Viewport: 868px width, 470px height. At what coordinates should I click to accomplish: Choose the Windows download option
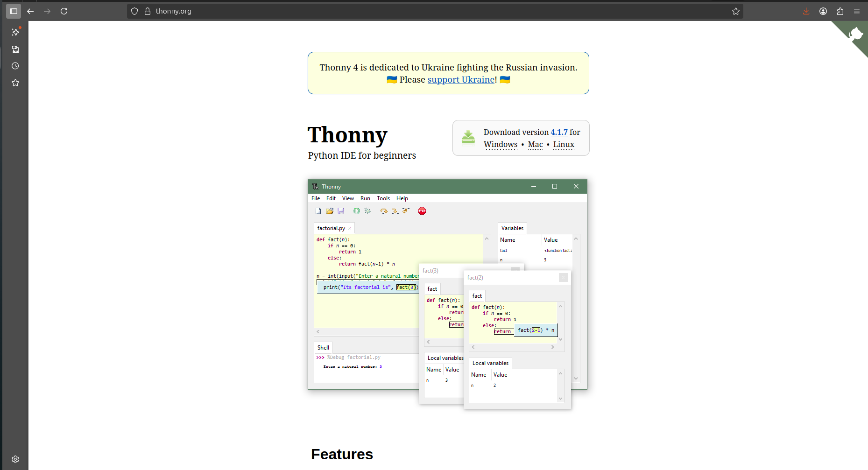500,145
